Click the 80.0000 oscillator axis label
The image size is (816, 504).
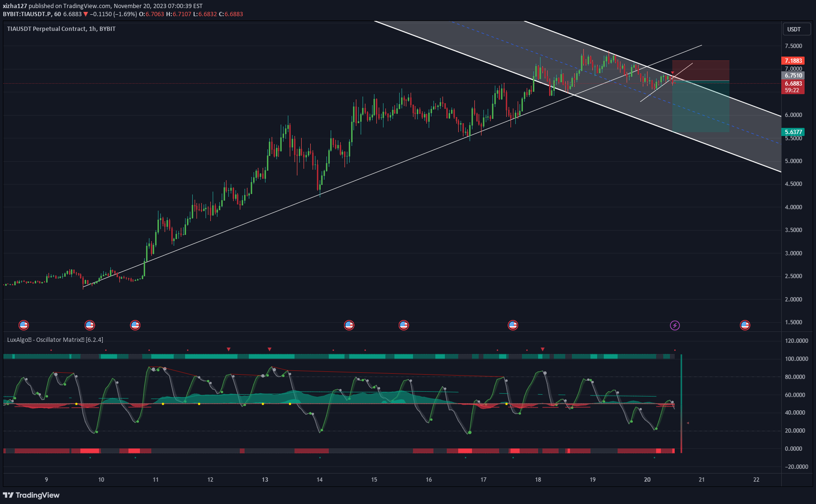click(795, 377)
